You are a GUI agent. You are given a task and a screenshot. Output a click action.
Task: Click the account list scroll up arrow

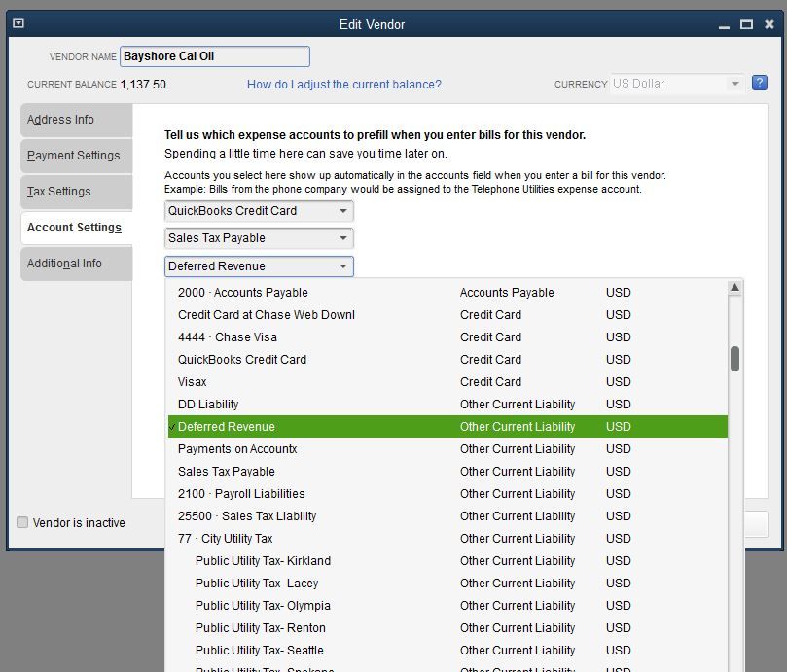[x=734, y=288]
